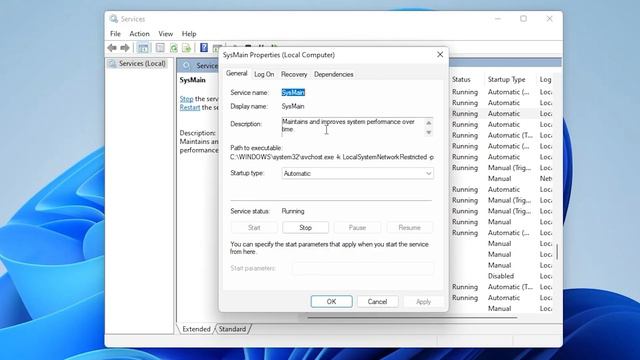The image size is (640, 360).
Task: Click the Forward arrow in the toolbar
Action: pos(125,48)
